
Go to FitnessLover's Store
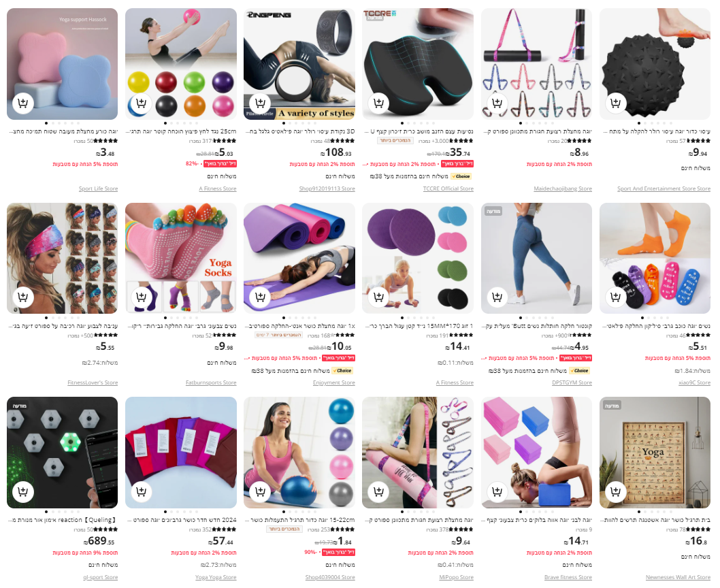93,382
